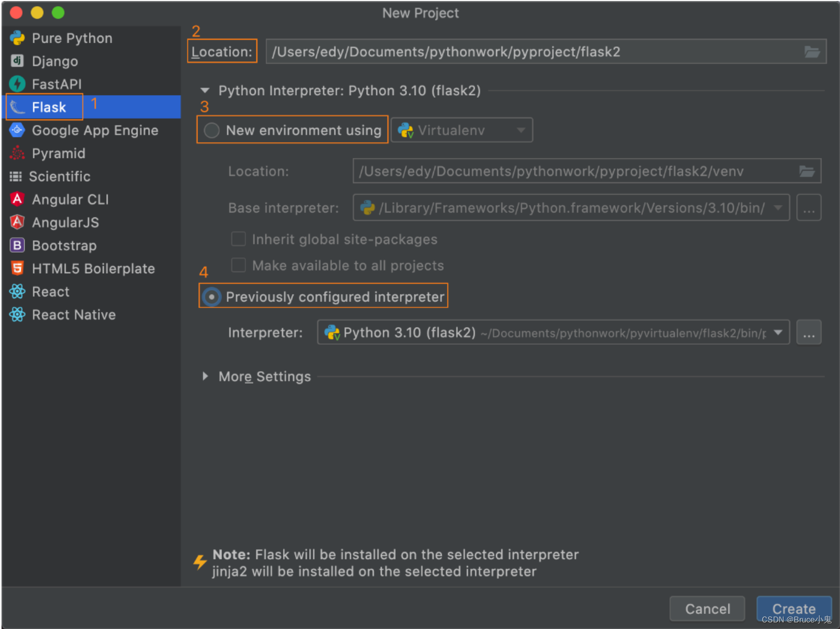Screen dimensions: 840x629
Task: Click the Pure Python icon
Action: [17, 38]
